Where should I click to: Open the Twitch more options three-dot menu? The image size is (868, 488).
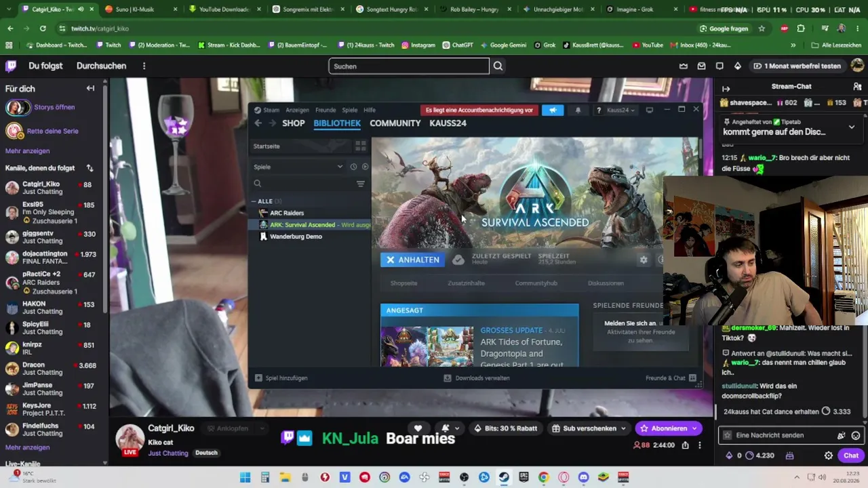pyautogui.click(x=144, y=66)
